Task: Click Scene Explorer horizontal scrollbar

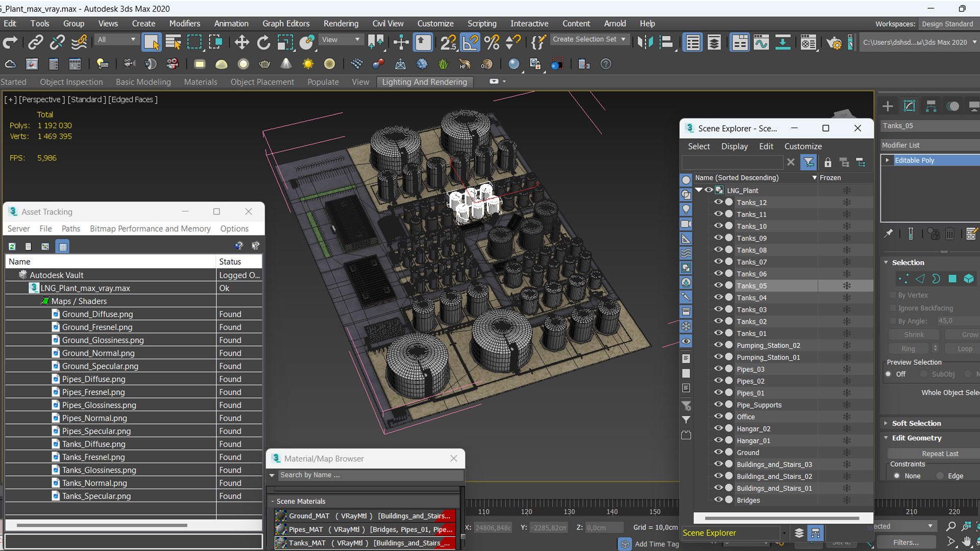Action: pyautogui.click(x=782, y=518)
